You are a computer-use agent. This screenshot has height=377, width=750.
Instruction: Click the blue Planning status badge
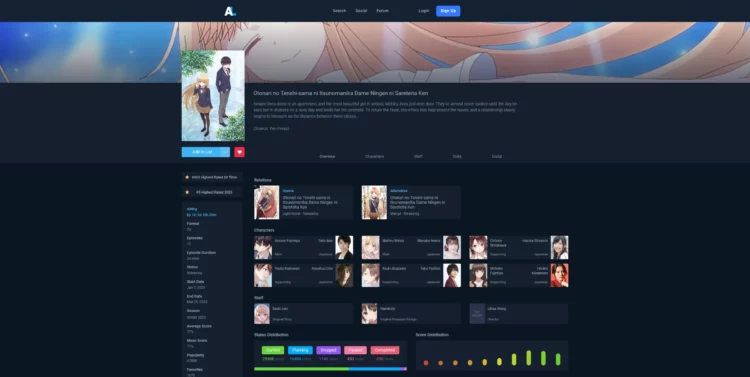point(300,350)
